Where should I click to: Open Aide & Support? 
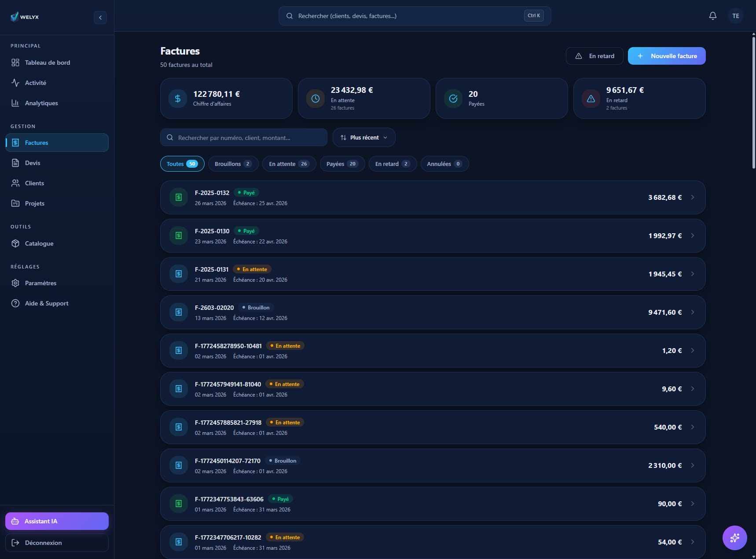click(57, 303)
